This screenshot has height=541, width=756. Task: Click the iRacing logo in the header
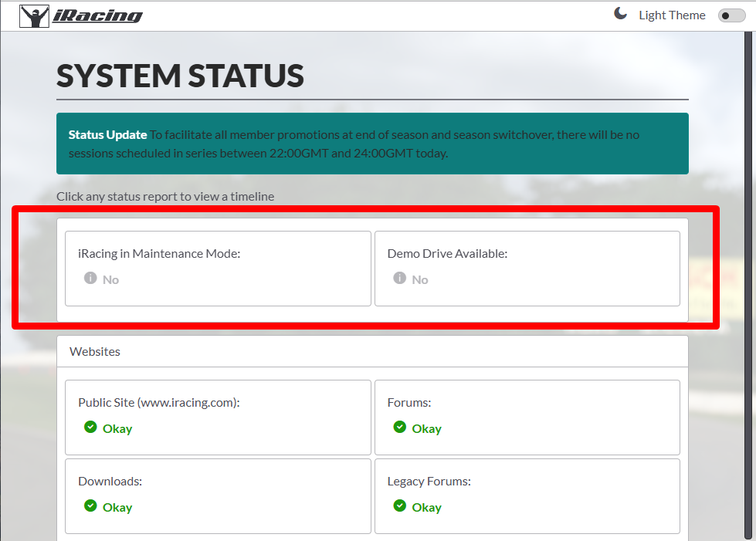point(81,16)
